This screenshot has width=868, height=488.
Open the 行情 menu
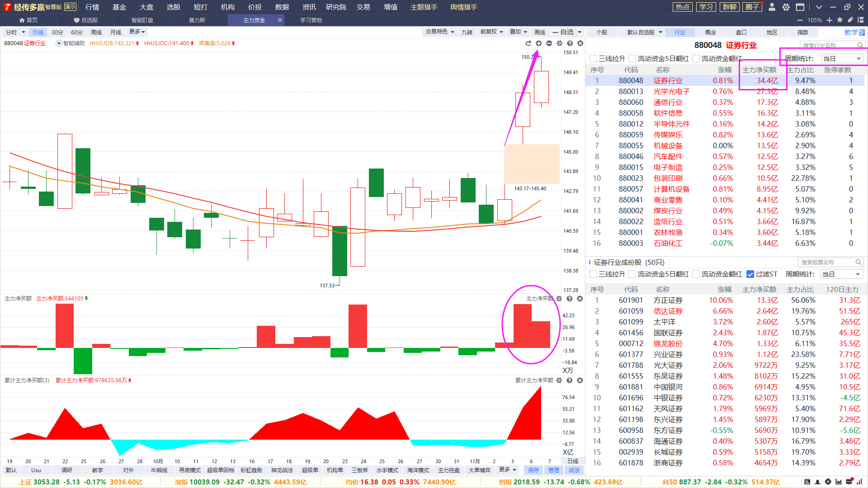[92, 7]
